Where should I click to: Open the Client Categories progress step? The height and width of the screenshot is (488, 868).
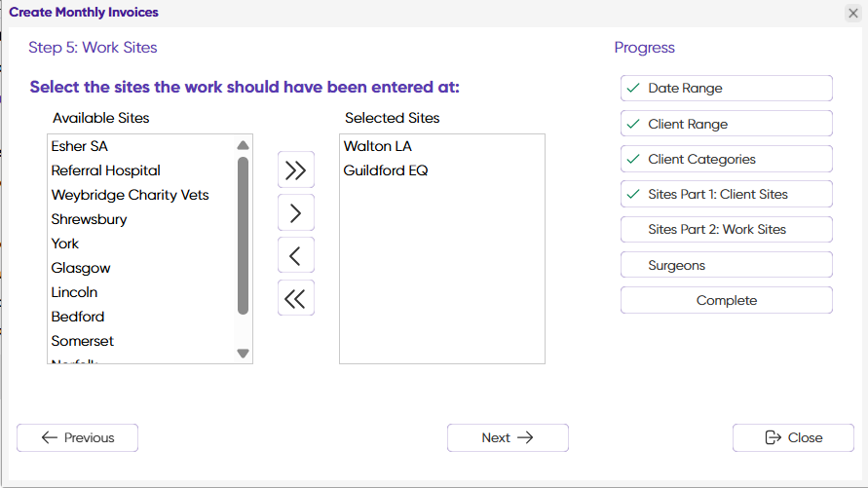pyautogui.click(x=727, y=159)
